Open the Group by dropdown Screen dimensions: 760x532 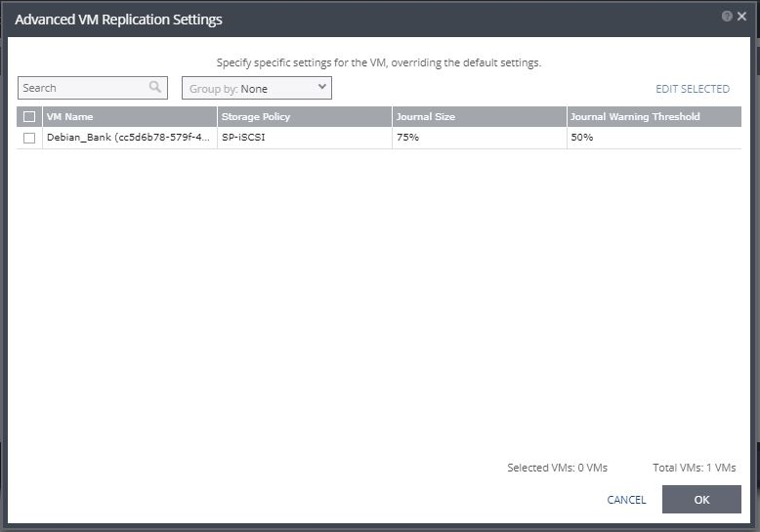click(x=257, y=88)
